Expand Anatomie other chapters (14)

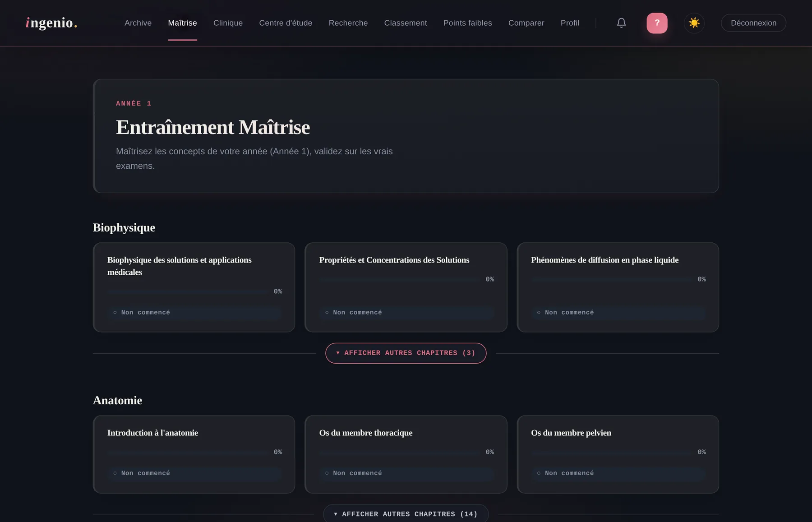point(406,513)
